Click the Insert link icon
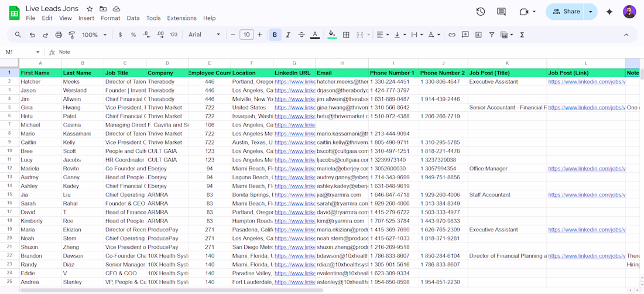 (x=452, y=35)
